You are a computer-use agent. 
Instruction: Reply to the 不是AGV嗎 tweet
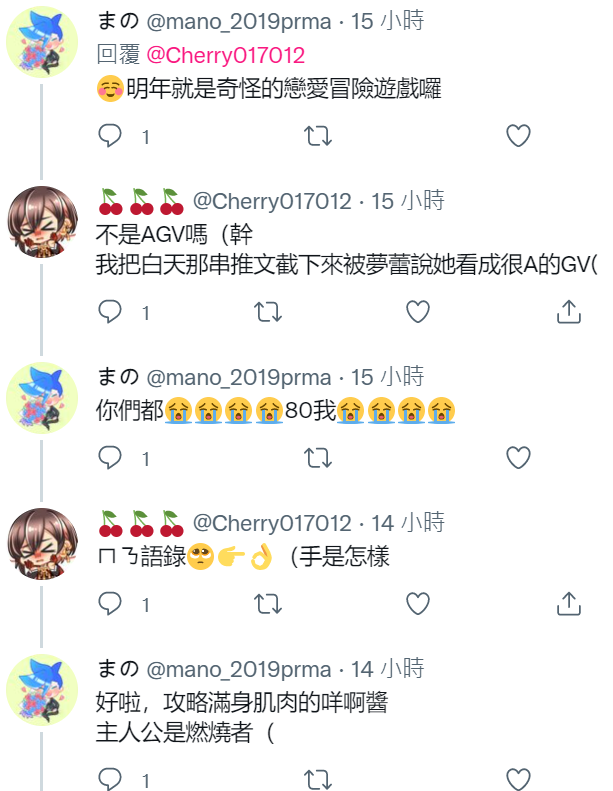(x=109, y=312)
